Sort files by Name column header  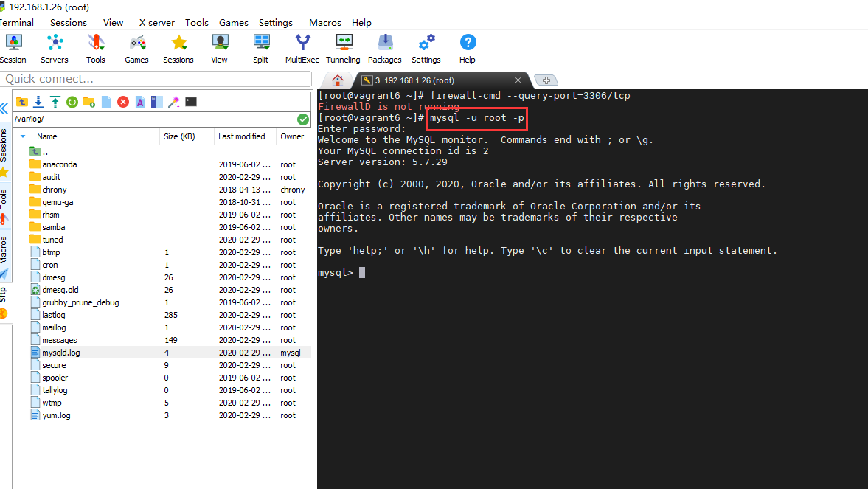tap(47, 136)
